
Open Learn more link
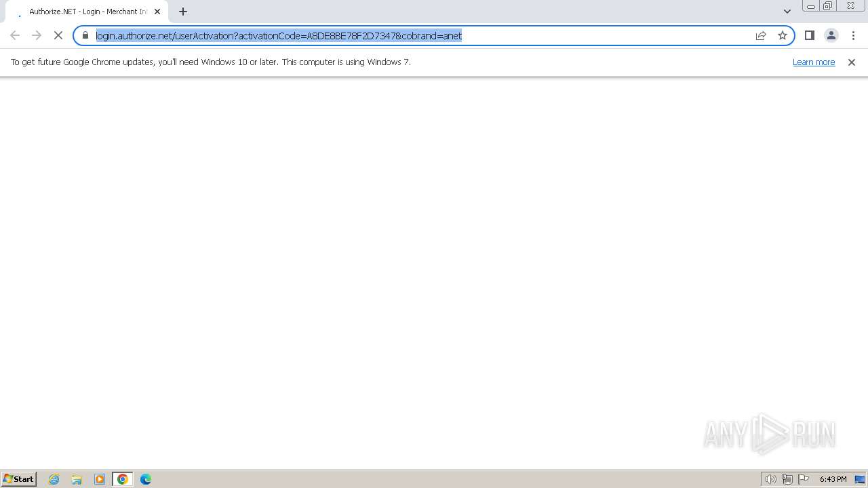click(x=814, y=62)
